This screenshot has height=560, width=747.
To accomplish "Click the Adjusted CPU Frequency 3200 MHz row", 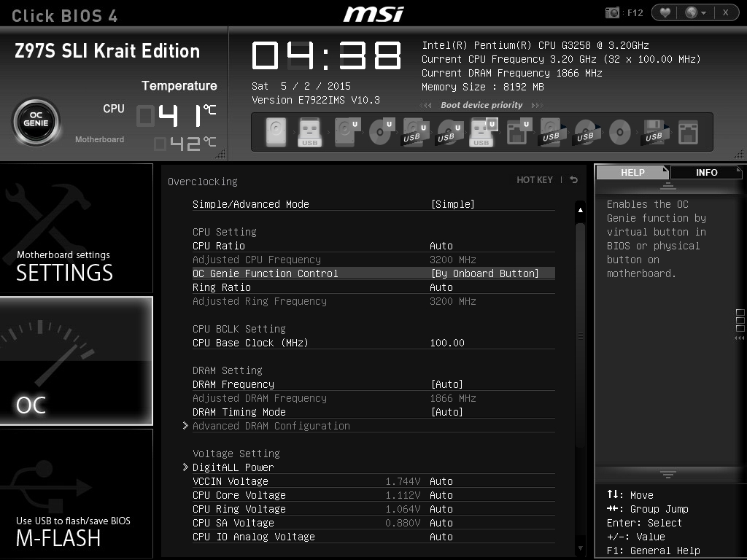I will click(373, 260).
